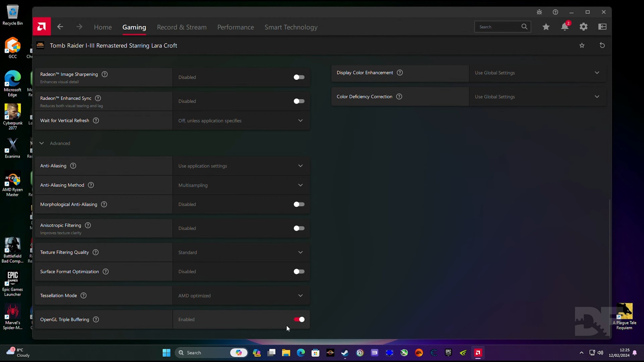The width and height of the screenshot is (644, 362).
Task: Toggle the sidebar panel layout icon
Action: tap(602, 27)
